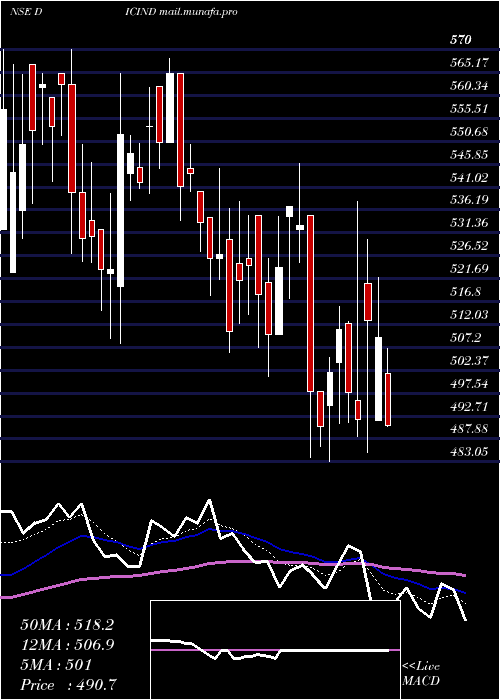Click the 521.69 price level label

coord(469,269)
